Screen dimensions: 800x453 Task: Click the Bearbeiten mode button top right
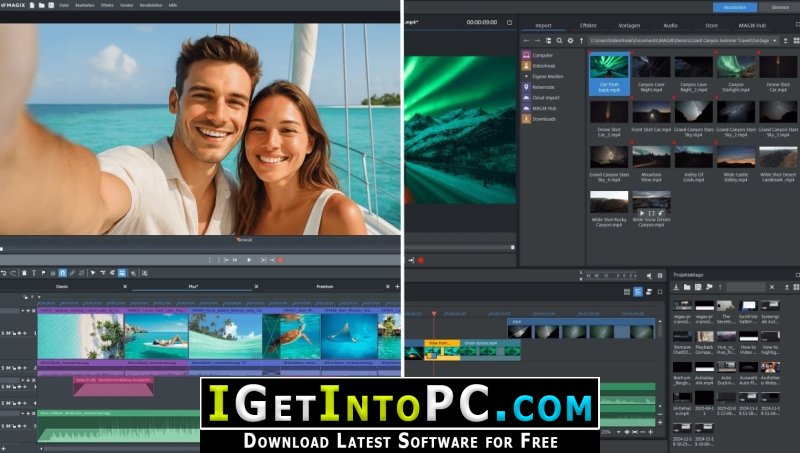pos(735,8)
